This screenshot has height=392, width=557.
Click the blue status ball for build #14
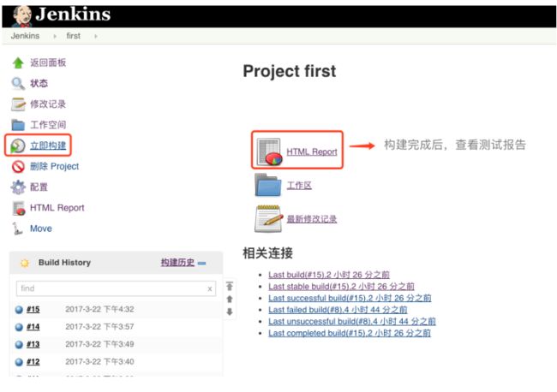(19, 327)
